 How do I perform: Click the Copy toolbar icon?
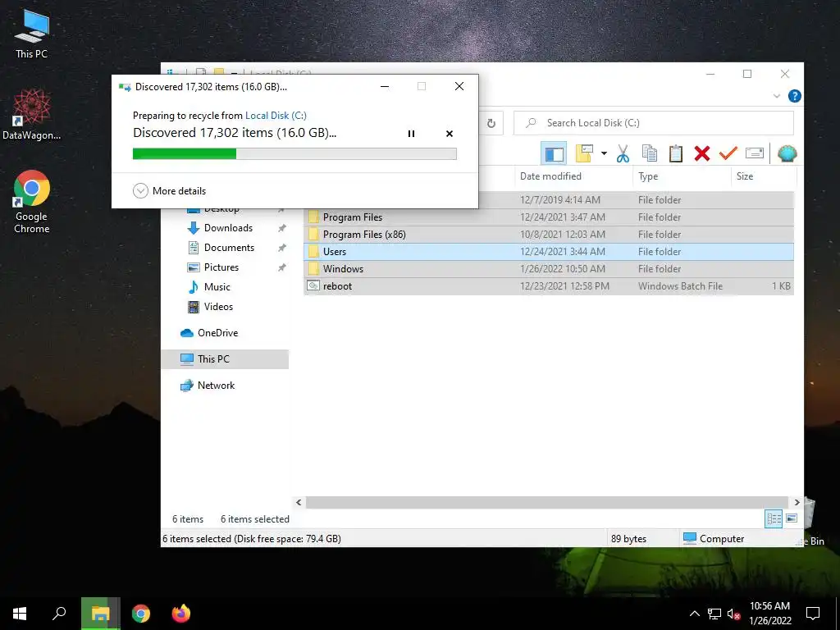[650, 153]
